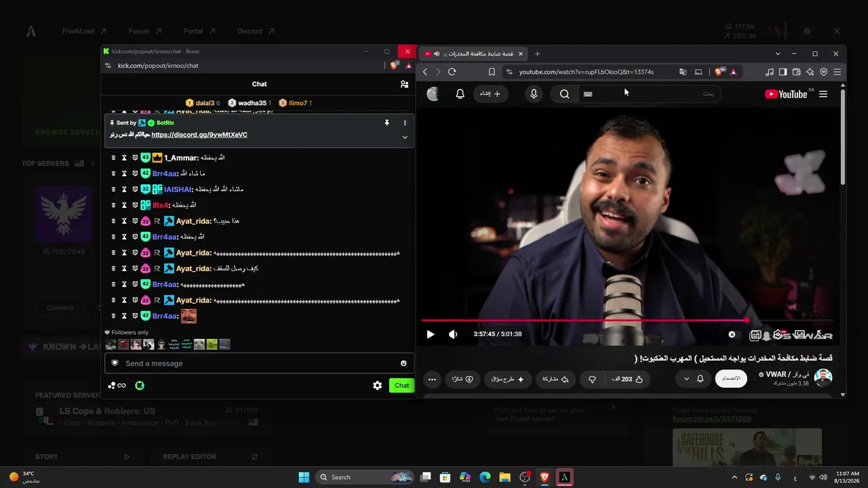Start YouTube voice search microphone
The width and height of the screenshot is (868, 488).
click(x=534, y=94)
